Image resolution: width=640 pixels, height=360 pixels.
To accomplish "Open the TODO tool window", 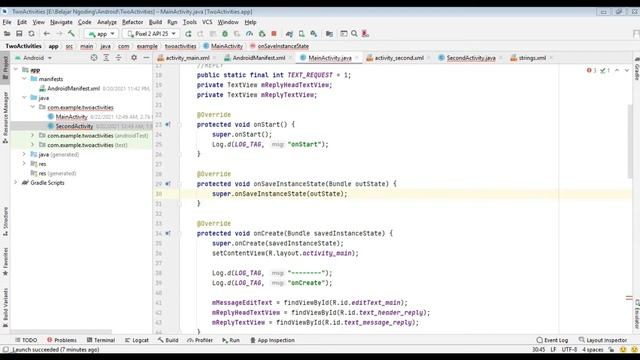I will [26, 340].
